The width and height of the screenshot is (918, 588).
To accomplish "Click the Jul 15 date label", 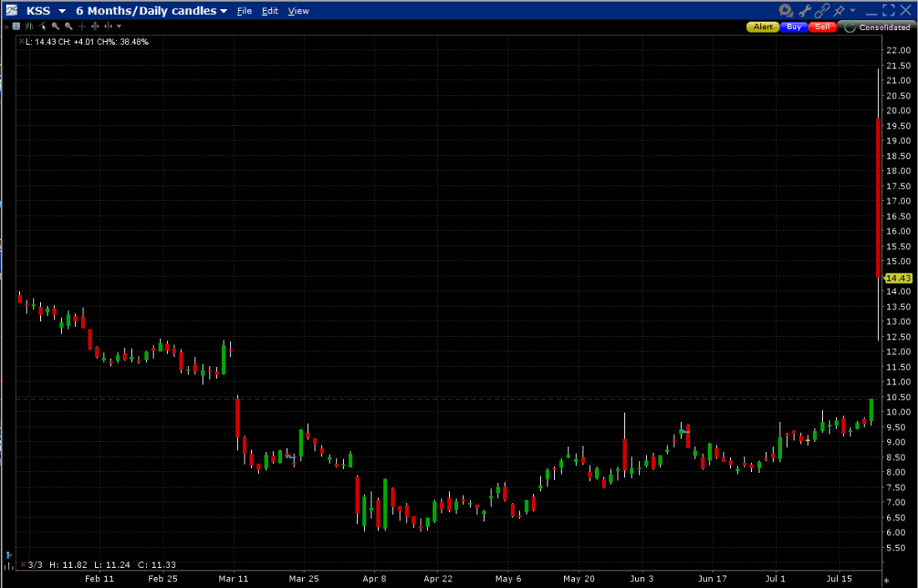I will 839,579.
